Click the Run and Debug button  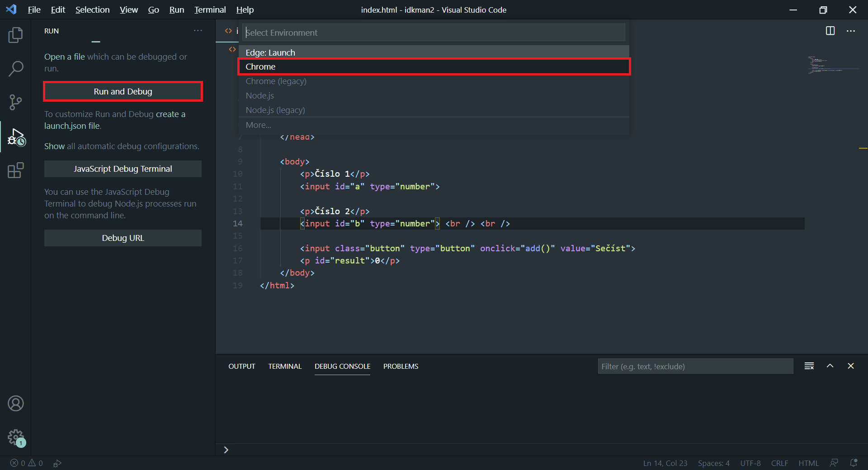click(123, 91)
